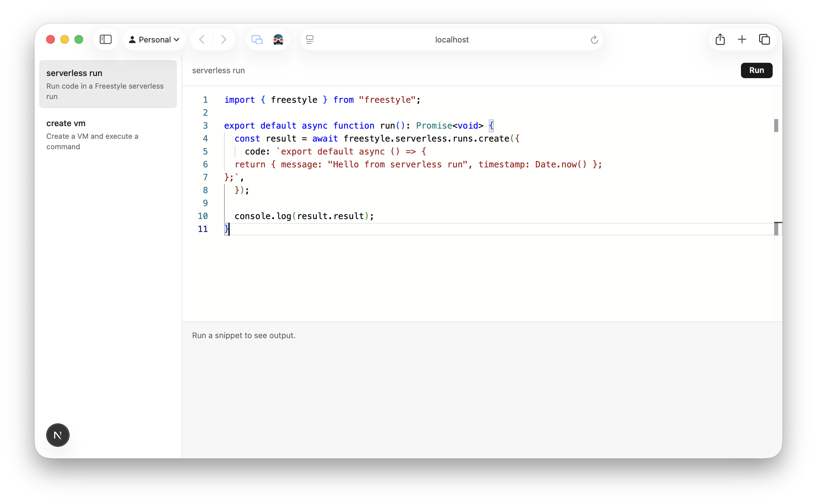Show the tab overview icon
Screen dimensions: 817x504
click(x=764, y=40)
